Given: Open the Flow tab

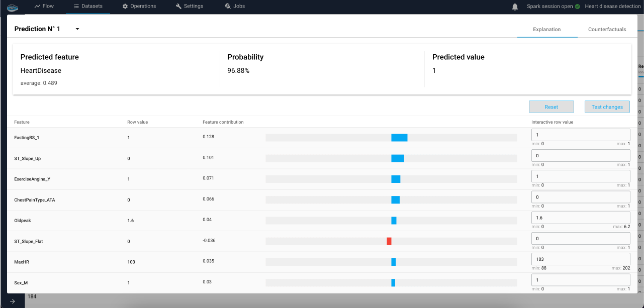Looking at the screenshot, I should (44, 6).
